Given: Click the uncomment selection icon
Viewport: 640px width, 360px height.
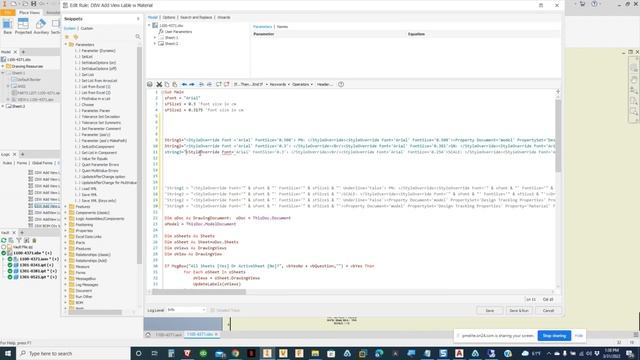Looking at the screenshot, I should [x=227, y=84].
